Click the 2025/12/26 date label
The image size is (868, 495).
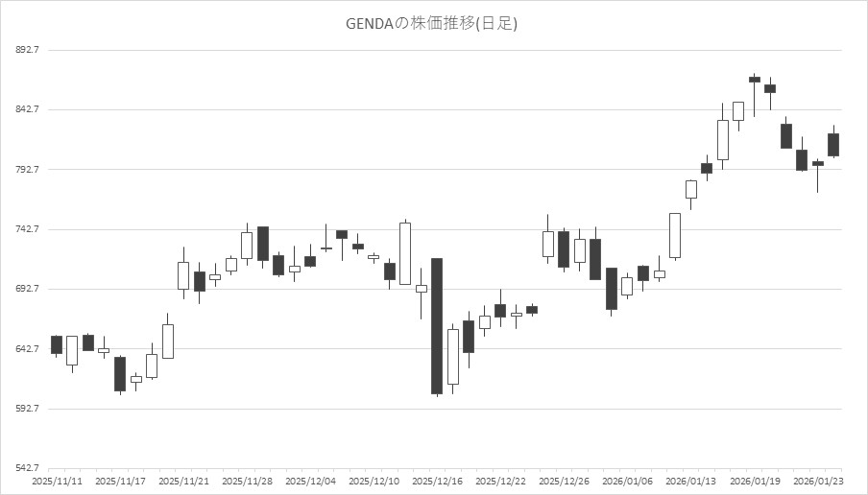[x=564, y=481]
